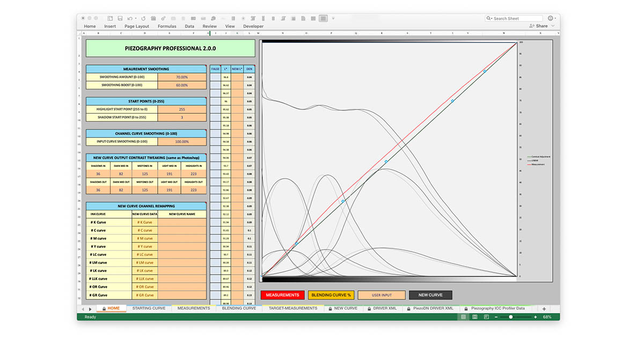Screen dimensions: 644x338
Task: Add a new sheet with plus button
Action: click(544, 308)
